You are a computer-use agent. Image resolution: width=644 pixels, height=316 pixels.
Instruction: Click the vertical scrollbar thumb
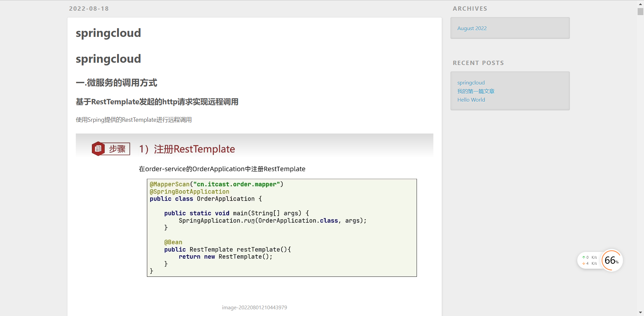tap(640, 11)
